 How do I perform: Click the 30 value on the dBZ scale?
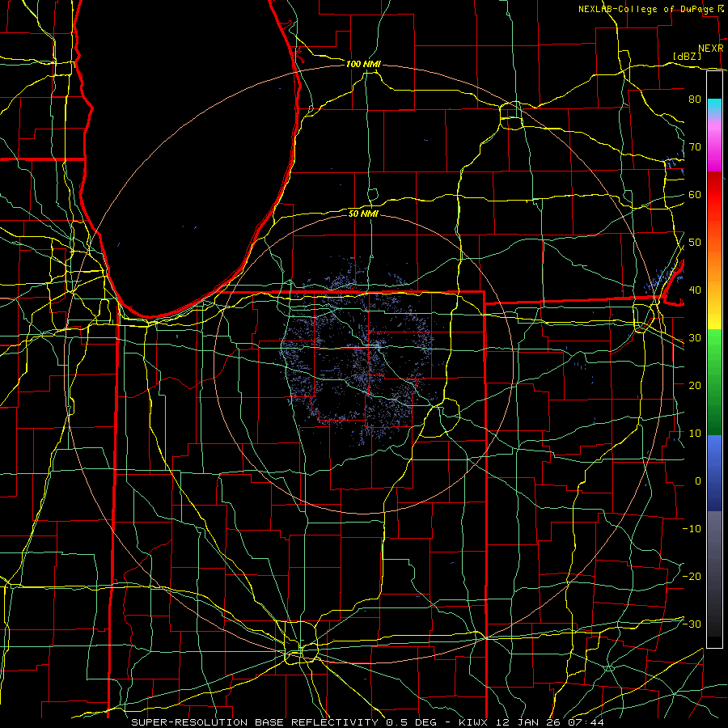coord(695,338)
